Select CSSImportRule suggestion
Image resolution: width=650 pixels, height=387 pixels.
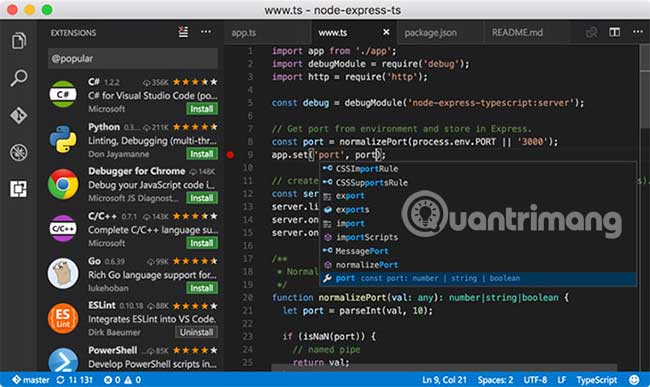tap(478, 169)
